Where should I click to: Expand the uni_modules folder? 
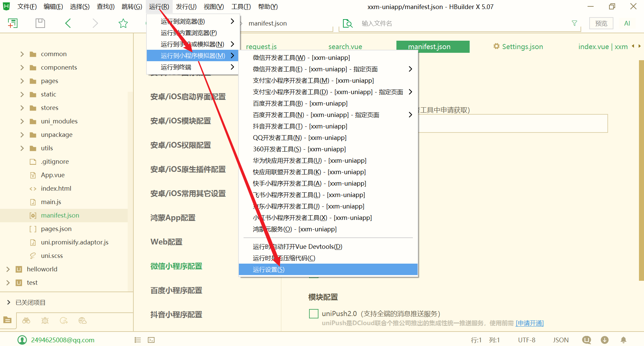(x=22, y=121)
